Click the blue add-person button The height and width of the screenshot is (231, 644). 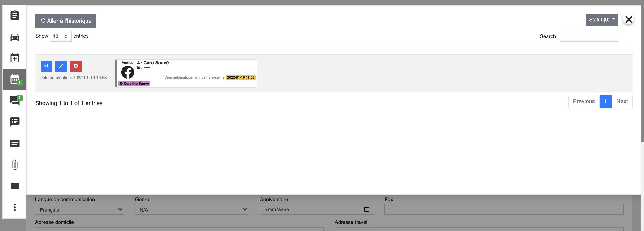(x=47, y=66)
